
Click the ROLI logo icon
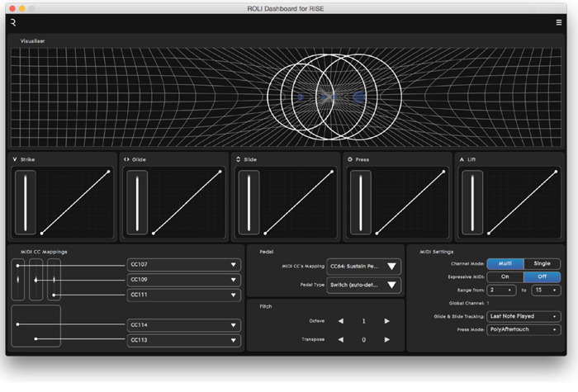13,22
